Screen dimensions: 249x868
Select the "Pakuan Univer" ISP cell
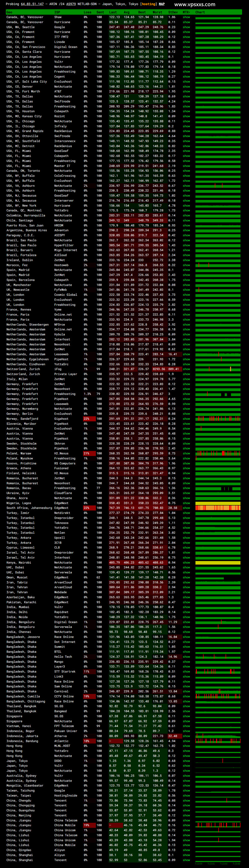tap(66, 731)
